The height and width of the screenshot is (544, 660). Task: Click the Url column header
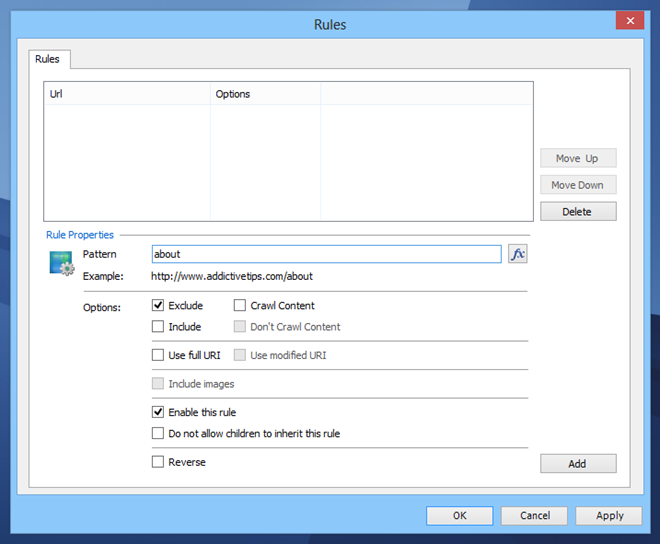(127, 94)
